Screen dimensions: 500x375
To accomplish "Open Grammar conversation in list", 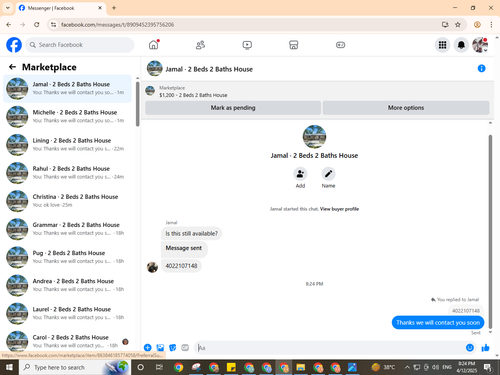I will pos(67,229).
